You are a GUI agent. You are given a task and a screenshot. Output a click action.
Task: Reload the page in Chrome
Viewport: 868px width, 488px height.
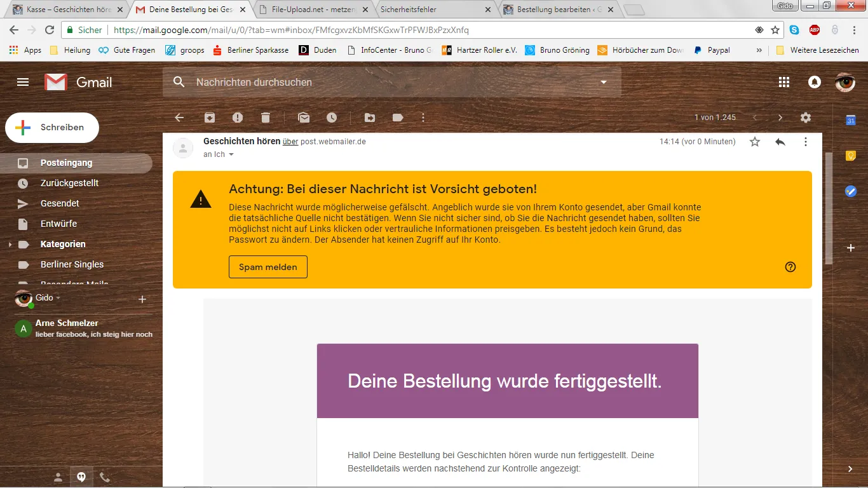coord(50,30)
